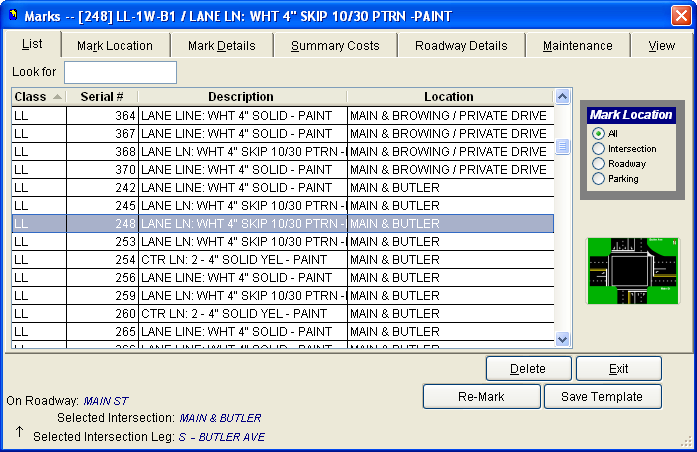Click the MAIN ST roadway value
The width and height of the screenshot is (697, 452).
point(106,401)
